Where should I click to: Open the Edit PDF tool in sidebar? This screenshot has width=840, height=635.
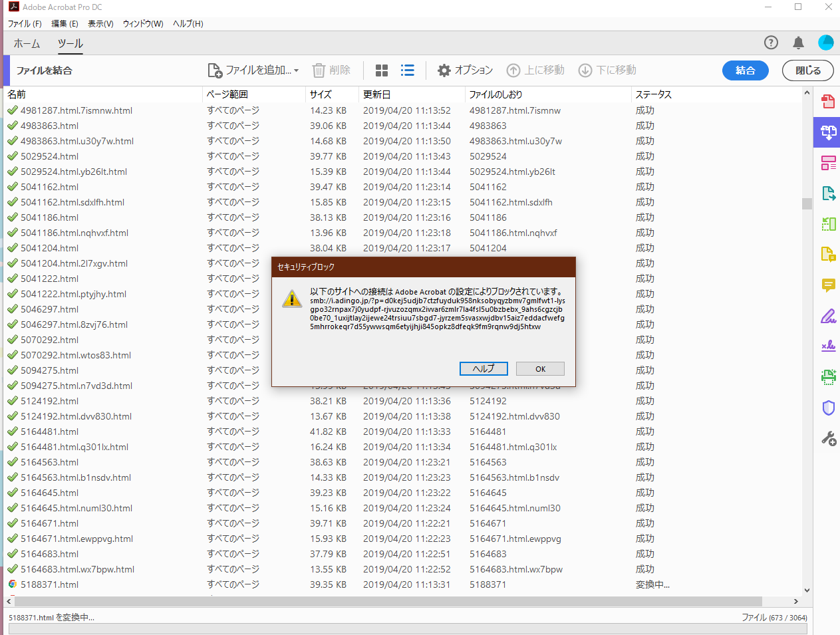coord(828,163)
